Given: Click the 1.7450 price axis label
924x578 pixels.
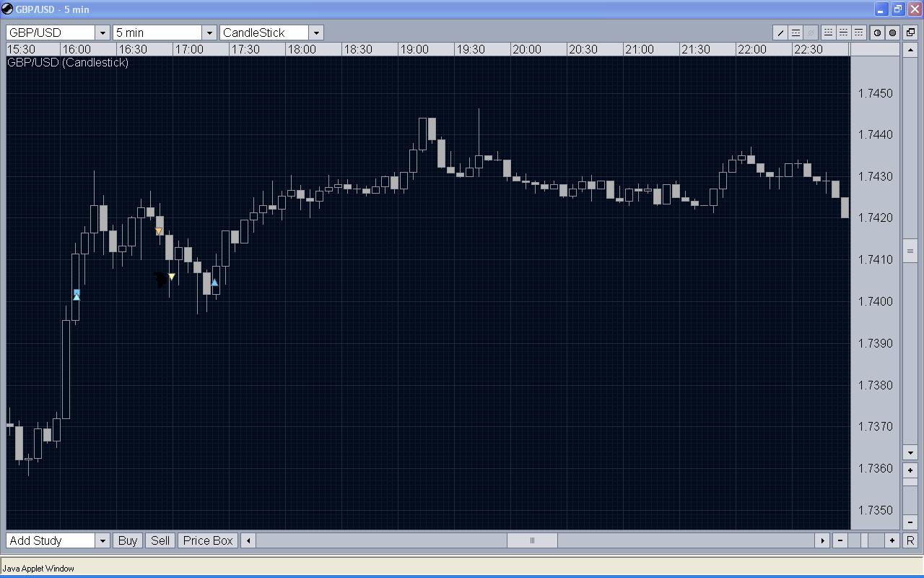Looking at the screenshot, I should click(x=875, y=93).
